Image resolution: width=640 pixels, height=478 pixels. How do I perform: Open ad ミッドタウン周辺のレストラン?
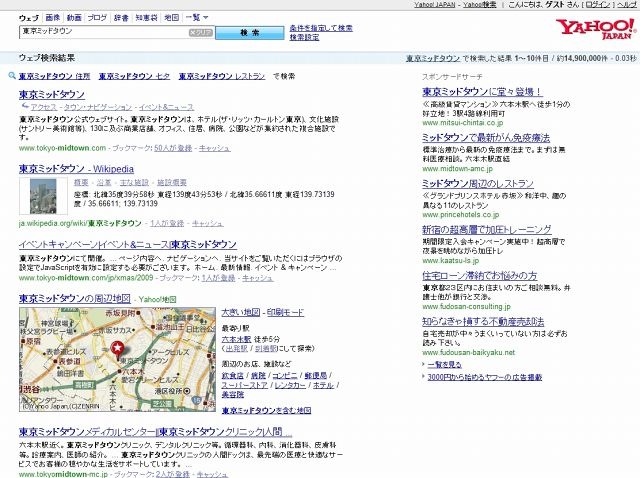click(x=478, y=183)
